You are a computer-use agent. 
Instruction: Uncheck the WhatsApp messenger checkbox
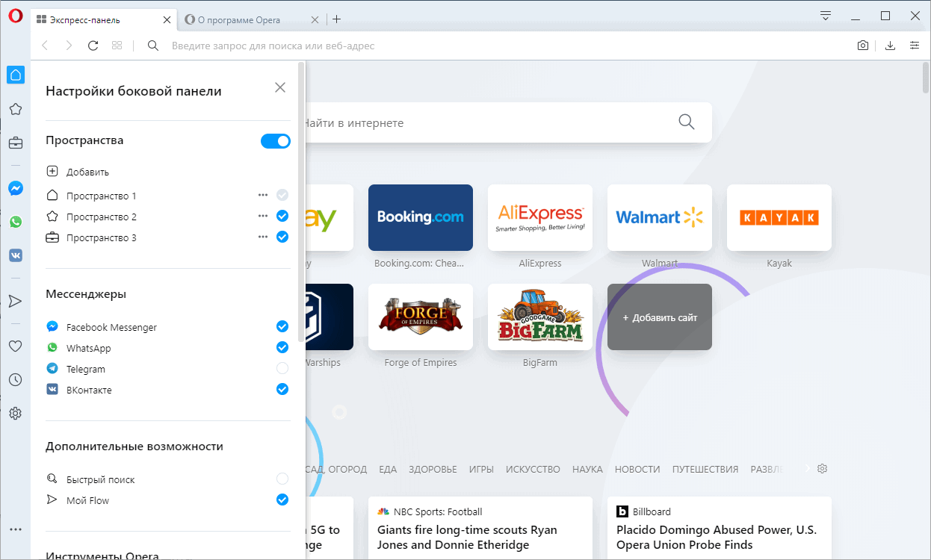(x=282, y=347)
